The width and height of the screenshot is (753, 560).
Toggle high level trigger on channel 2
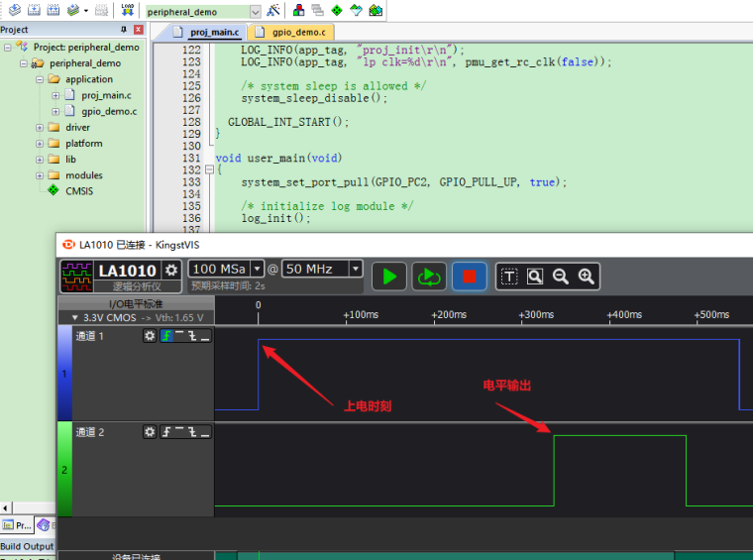click(179, 432)
